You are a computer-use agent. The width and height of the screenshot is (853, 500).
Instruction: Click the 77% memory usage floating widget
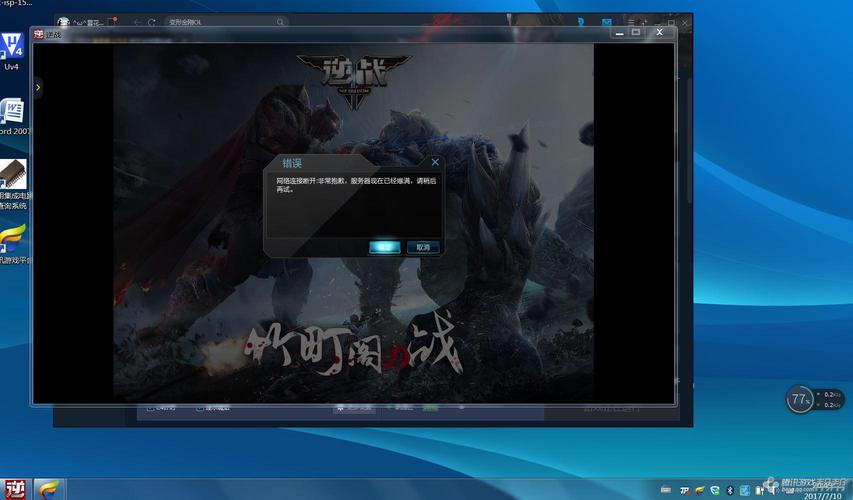800,399
